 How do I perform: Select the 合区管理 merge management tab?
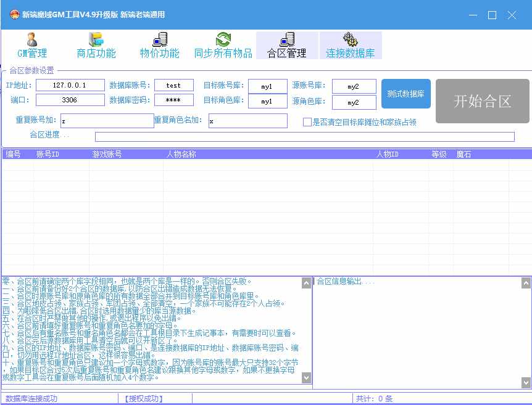coord(287,46)
